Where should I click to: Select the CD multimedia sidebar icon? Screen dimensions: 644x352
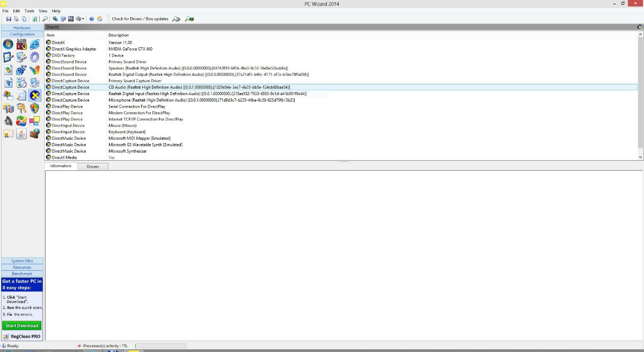21,83
